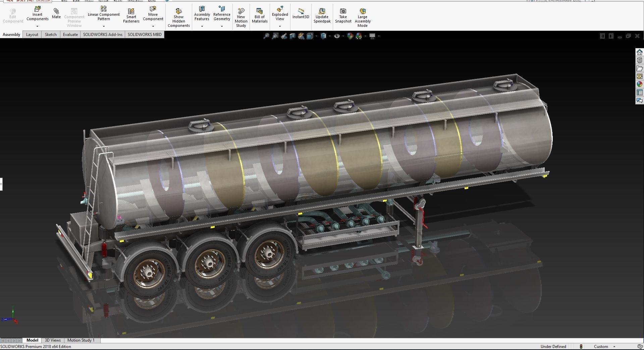Switch to the Sketch ribbon tab
The width and height of the screenshot is (644, 350).
coord(51,35)
